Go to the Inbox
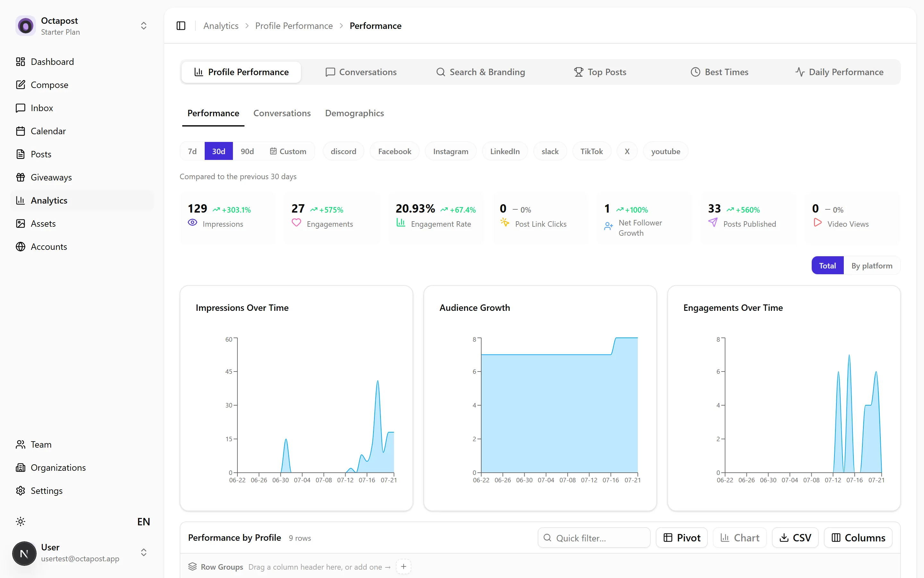924x578 pixels. [x=82, y=108]
